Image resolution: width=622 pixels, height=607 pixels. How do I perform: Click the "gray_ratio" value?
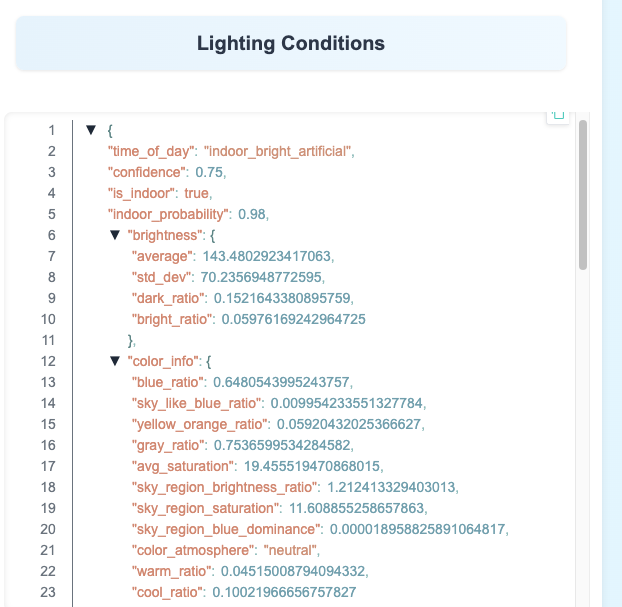click(284, 445)
